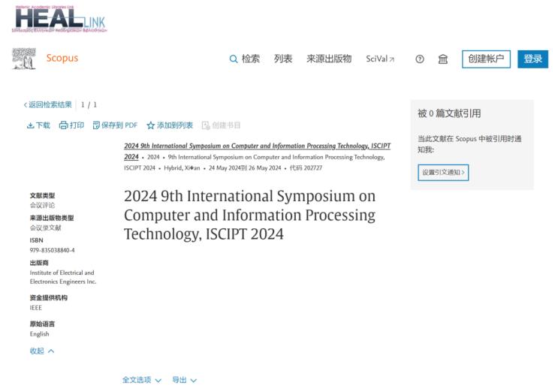Collapse details using 收起
This screenshot has width=558, height=392.
click(x=42, y=351)
